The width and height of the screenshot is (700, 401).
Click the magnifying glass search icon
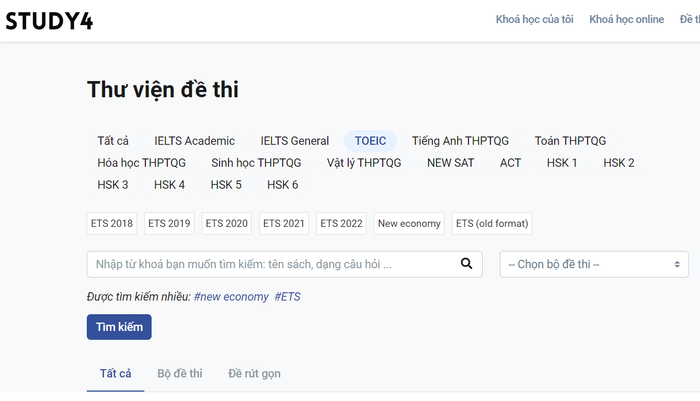pos(465,264)
